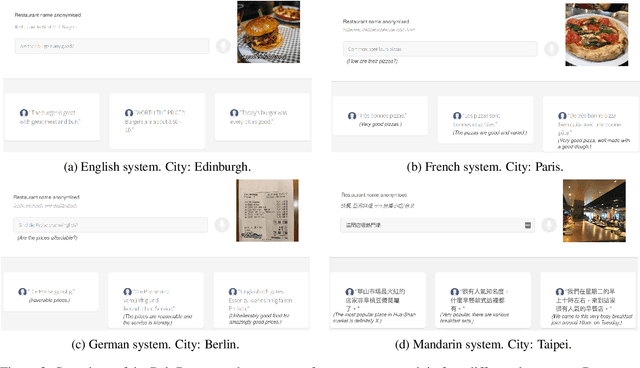Click "Restaurant name anonymised" in the Mandarin panel

click(x=374, y=195)
